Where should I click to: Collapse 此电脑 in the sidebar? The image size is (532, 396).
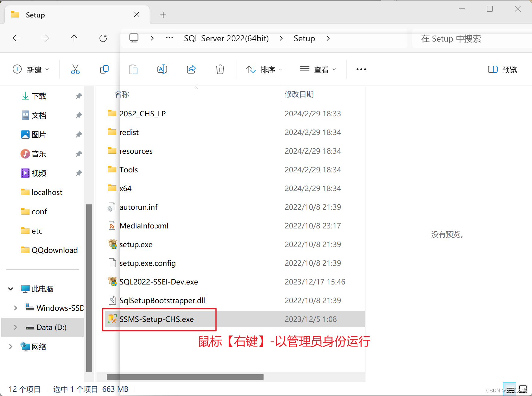pos(10,288)
